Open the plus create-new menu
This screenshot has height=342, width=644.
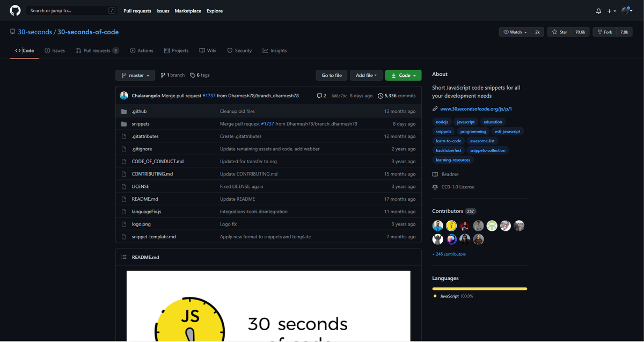pos(611,11)
